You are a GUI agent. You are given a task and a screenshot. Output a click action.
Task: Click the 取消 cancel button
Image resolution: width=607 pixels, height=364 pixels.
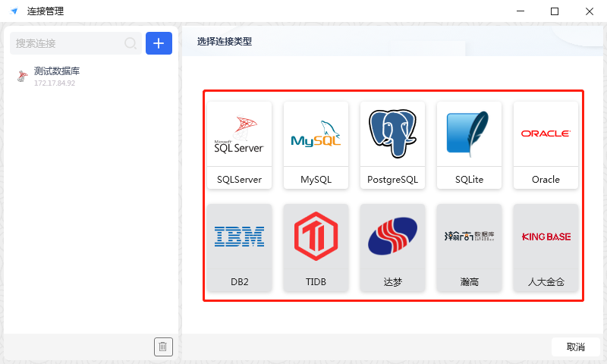coord(576,347)
